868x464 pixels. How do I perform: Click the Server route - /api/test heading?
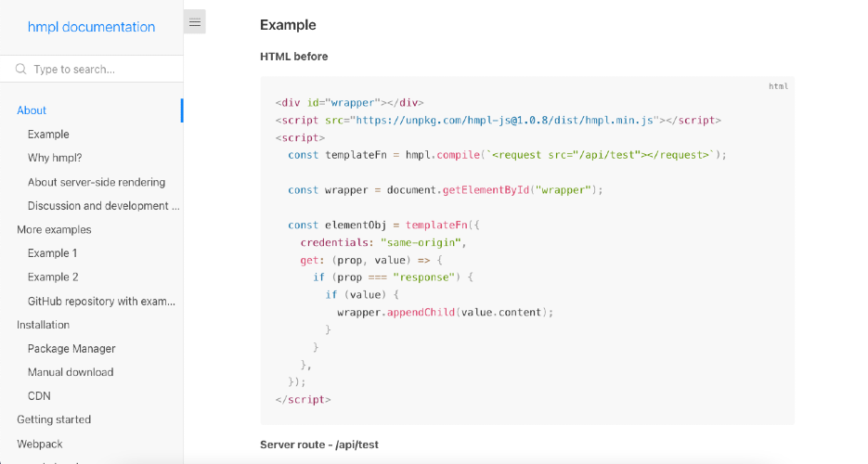(319, 445)
